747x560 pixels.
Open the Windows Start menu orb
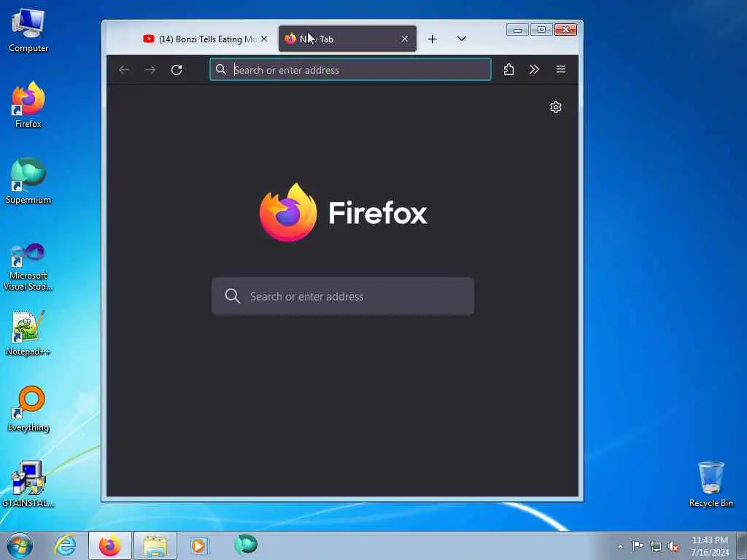[x=20, y=545]
